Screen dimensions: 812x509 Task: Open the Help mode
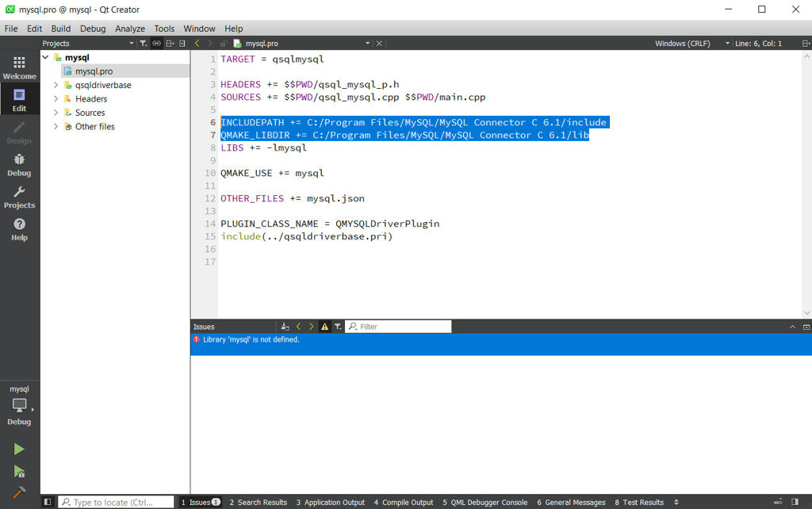coord(19,229)
